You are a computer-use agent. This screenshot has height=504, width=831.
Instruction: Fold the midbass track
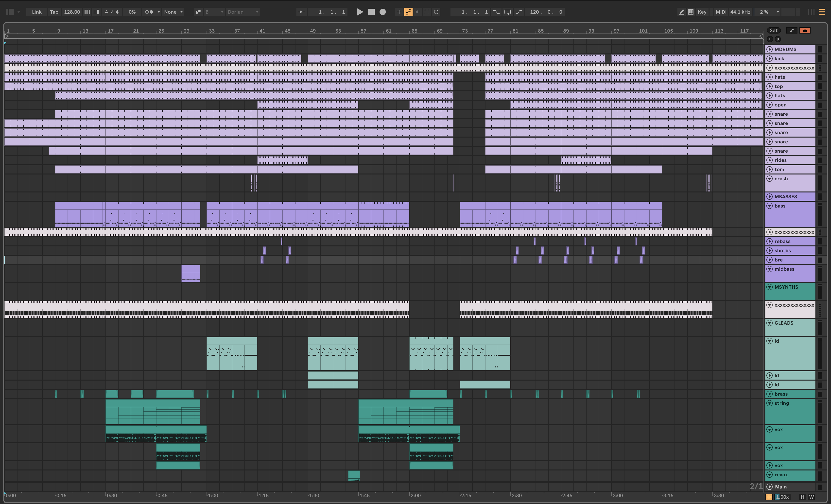(770, 269)
